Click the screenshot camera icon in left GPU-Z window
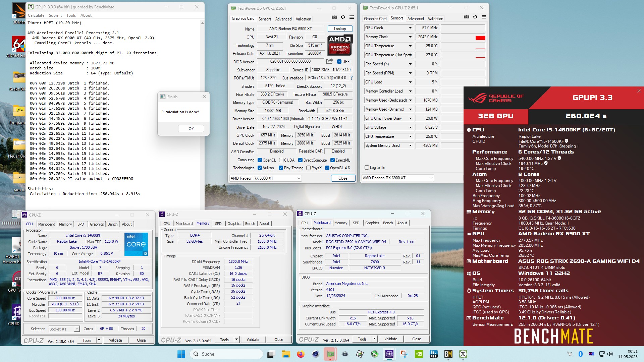The image size is (644, 362). 334,17
